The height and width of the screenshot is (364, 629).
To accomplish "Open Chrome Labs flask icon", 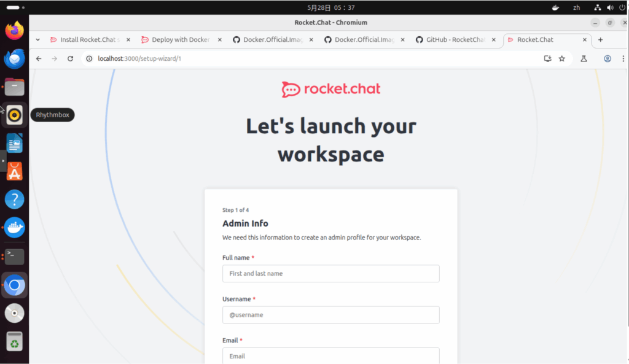I will pyautogui.click(x=584, y=58).
